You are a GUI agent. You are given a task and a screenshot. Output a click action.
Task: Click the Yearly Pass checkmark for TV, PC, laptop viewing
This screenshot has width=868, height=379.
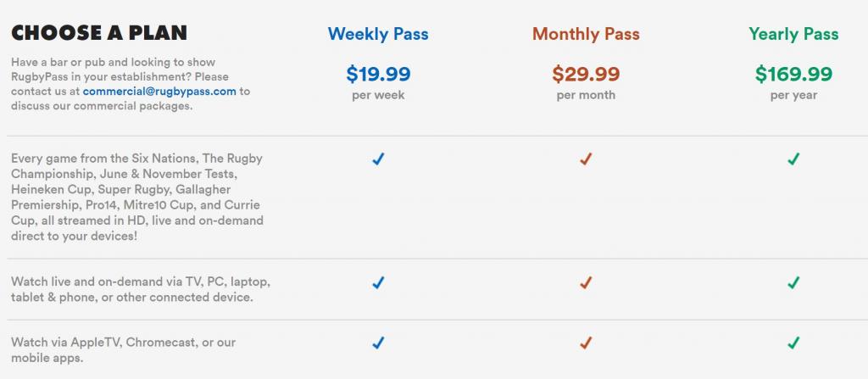[793, 283]
